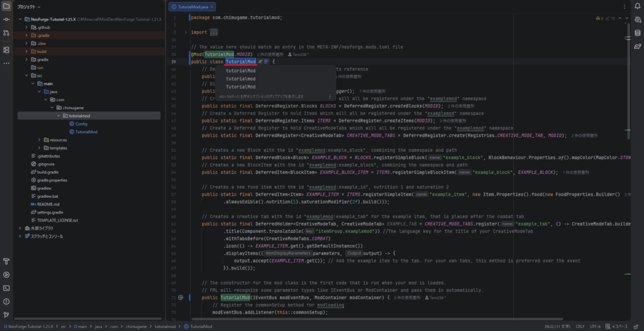Open the Build hammer tool window

point(6,261)
